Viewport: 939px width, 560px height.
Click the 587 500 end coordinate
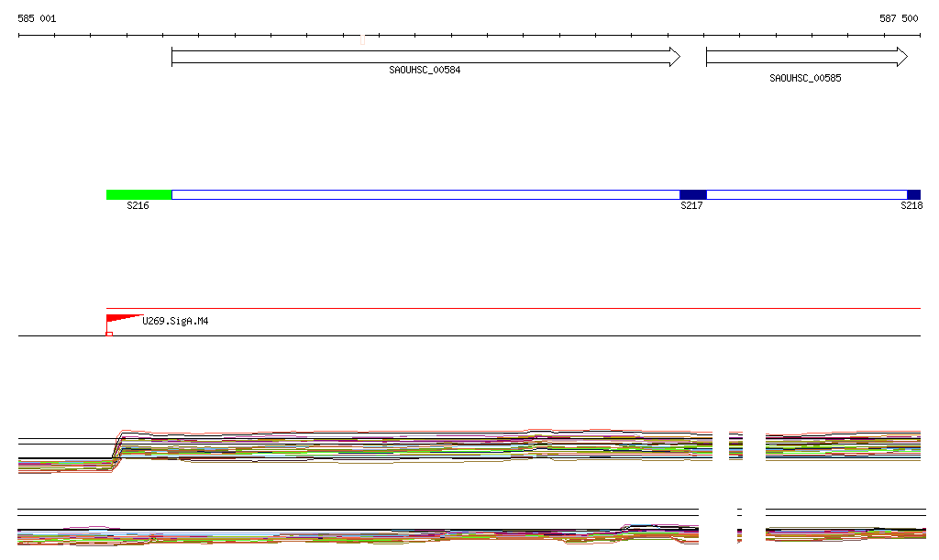(899, 18)
